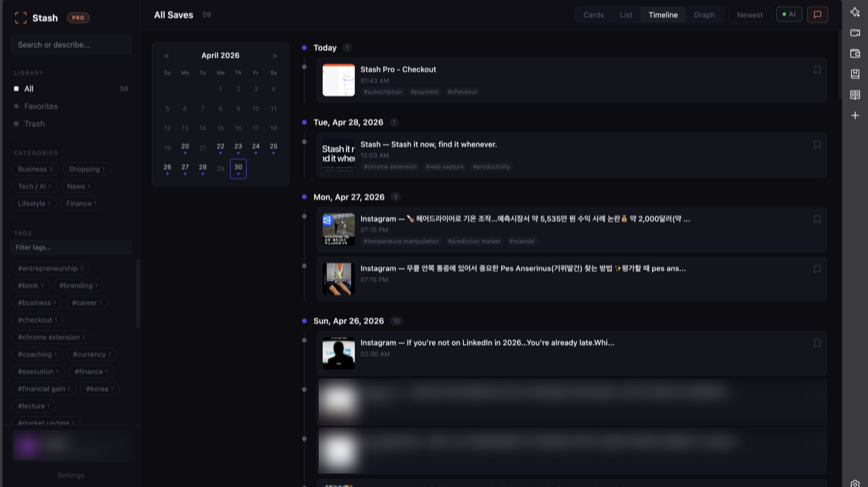Select the Timeline view tab
This screenshot has width=868, height=487.
[663, 15]
